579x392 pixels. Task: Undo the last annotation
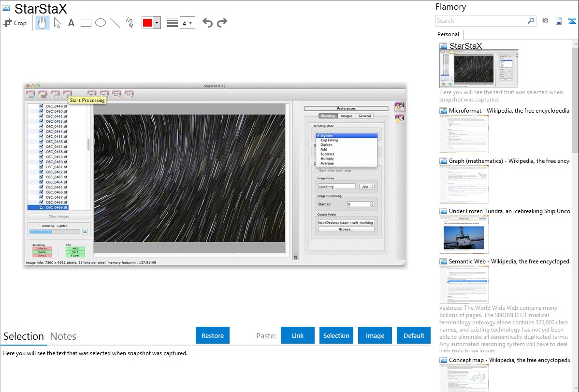[207, 23]
